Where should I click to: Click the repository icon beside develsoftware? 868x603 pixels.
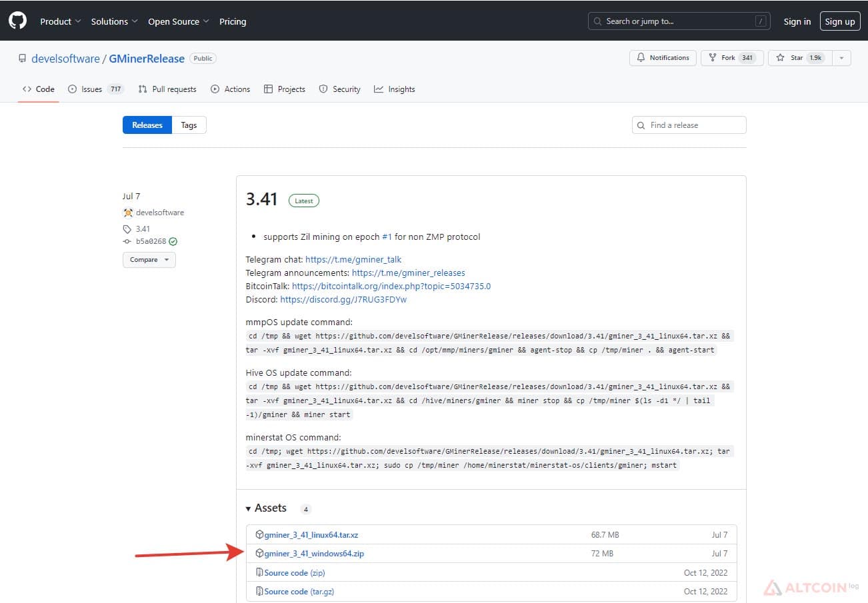coord(22,59)
